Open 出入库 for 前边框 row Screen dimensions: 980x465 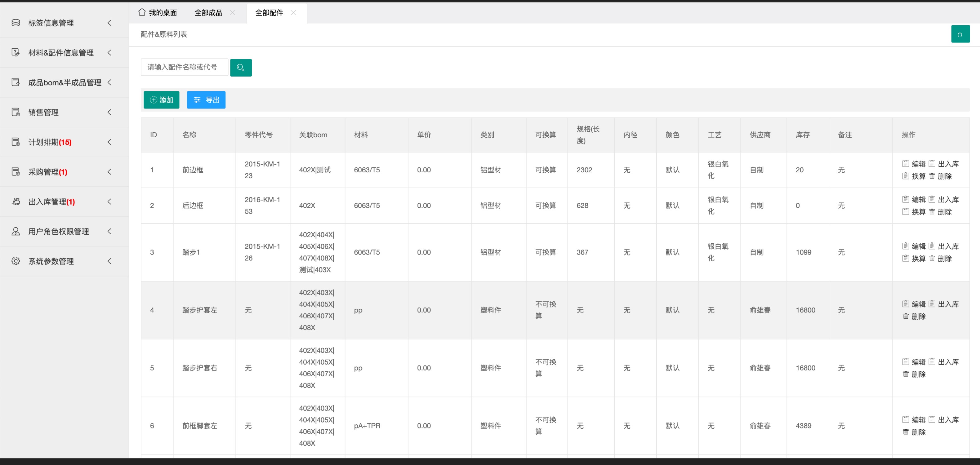point(943,164)
